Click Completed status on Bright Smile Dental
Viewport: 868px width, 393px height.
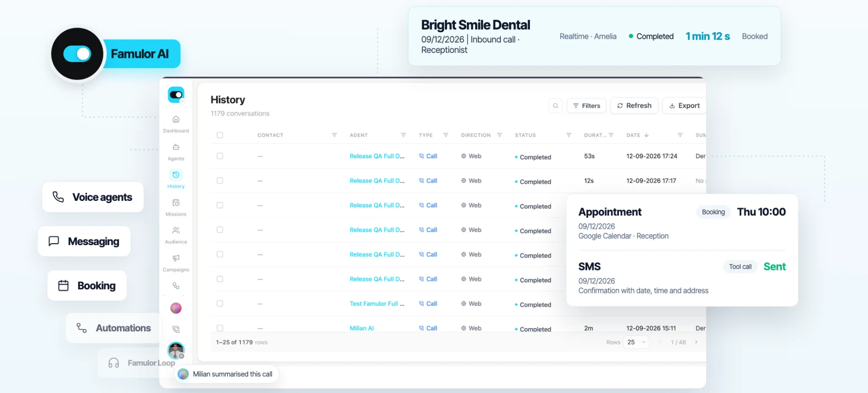(651, 36)
